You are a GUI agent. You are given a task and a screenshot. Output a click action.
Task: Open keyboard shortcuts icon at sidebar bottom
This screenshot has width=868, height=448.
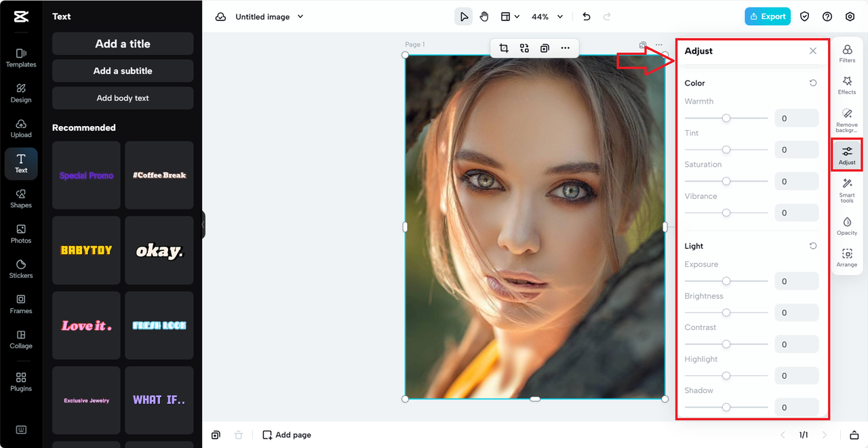21,430
